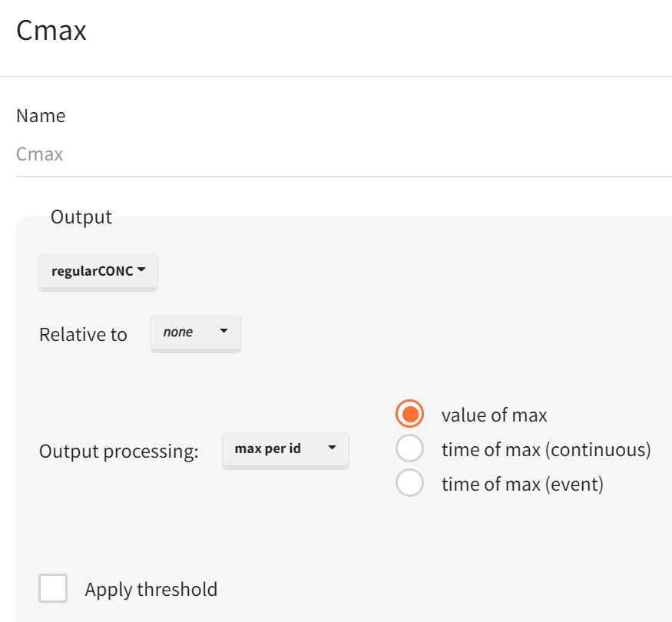Click the time of max (continuous) label
672x622 pixels.
tap(546, 450)
